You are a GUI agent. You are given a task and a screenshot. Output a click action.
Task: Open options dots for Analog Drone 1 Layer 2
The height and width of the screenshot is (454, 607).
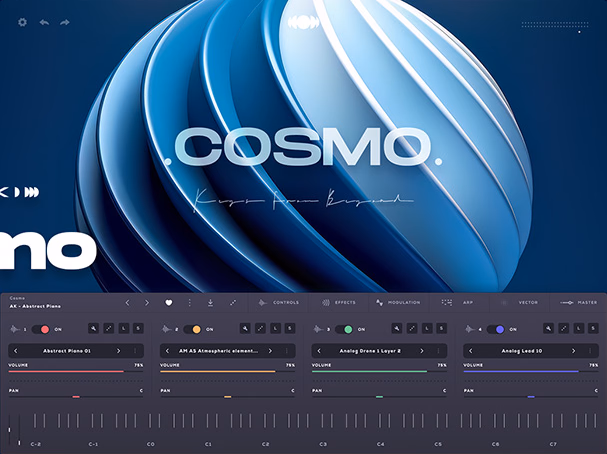pos(439,351)
